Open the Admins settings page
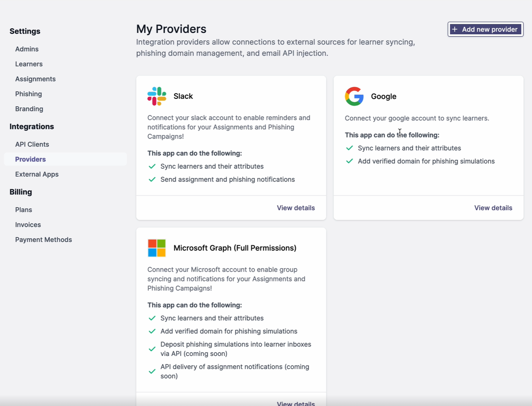The image size is (532, 406). pyautogui.click(x=27, y=49)
